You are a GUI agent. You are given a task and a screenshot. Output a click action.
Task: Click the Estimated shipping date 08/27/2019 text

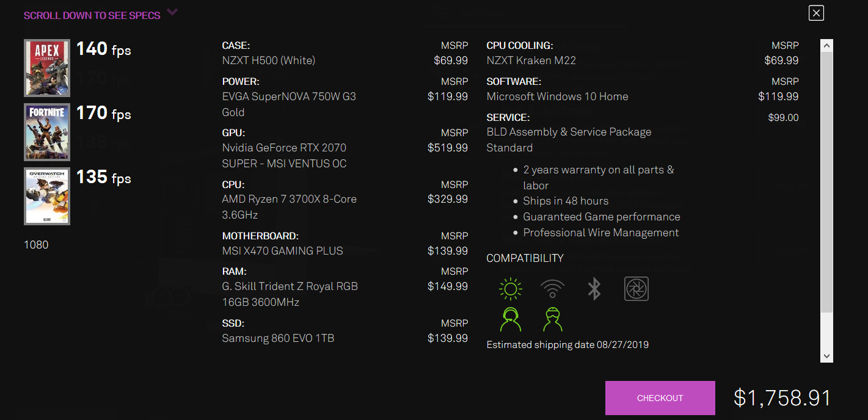tap(567, 345)
